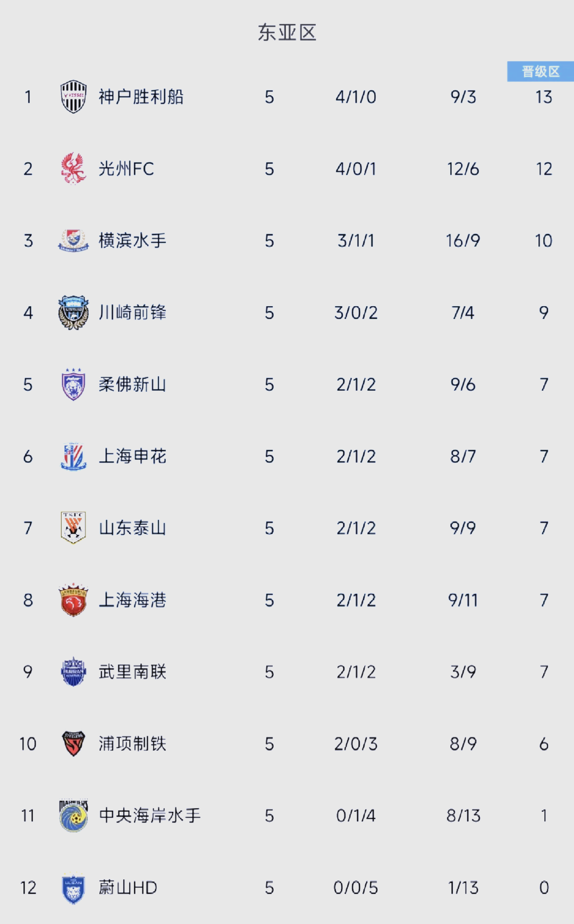Select the 东亚区 East Asia heading
The width and height of the screenshot is (574, 924).
point(287,33)
